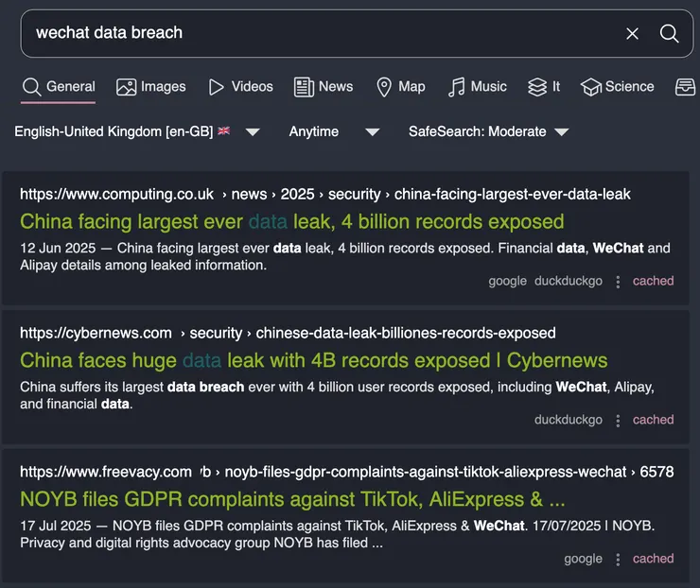Image resolution: width=700 pixels, height=588 pixels.
Task: Click the Images picture icon
Action: (x=127, y=87)
